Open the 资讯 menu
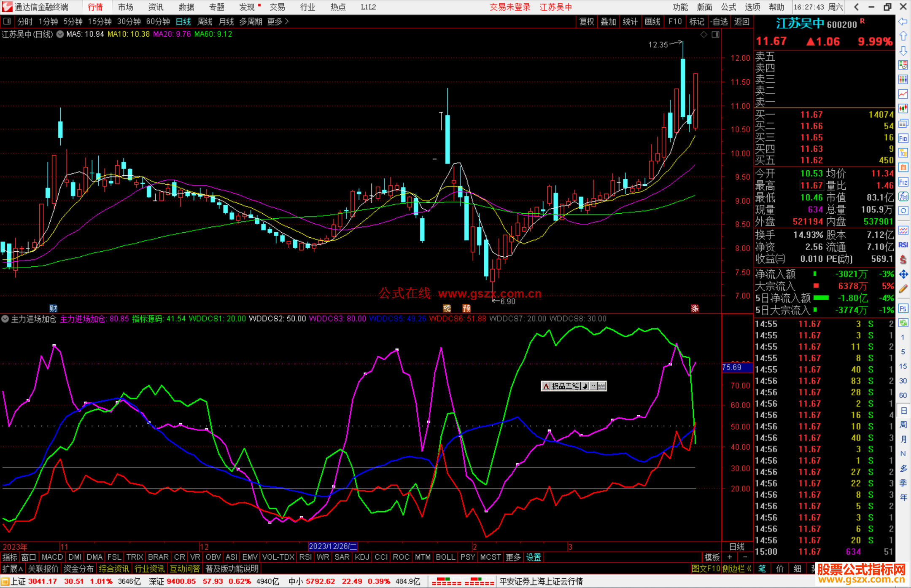Viewport: 911px width, 588px height. (x=156, y=7)
